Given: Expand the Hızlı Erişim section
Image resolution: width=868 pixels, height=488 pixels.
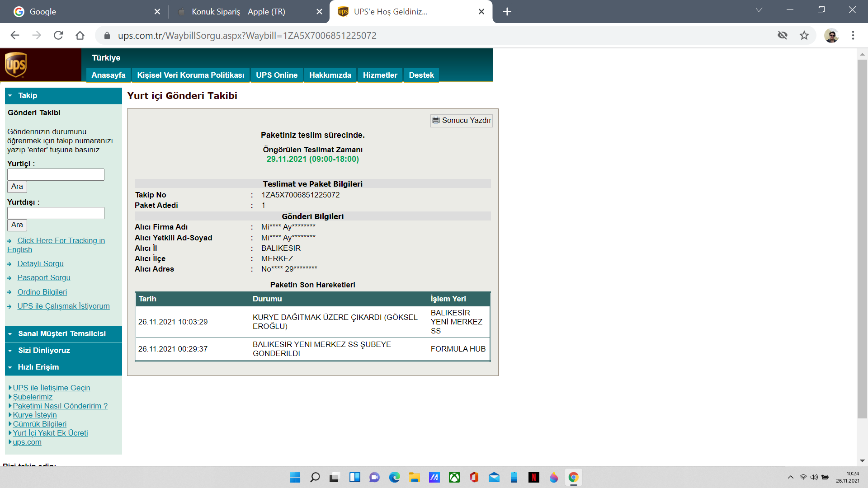Looking at the screenshot, I should (63, 367).
